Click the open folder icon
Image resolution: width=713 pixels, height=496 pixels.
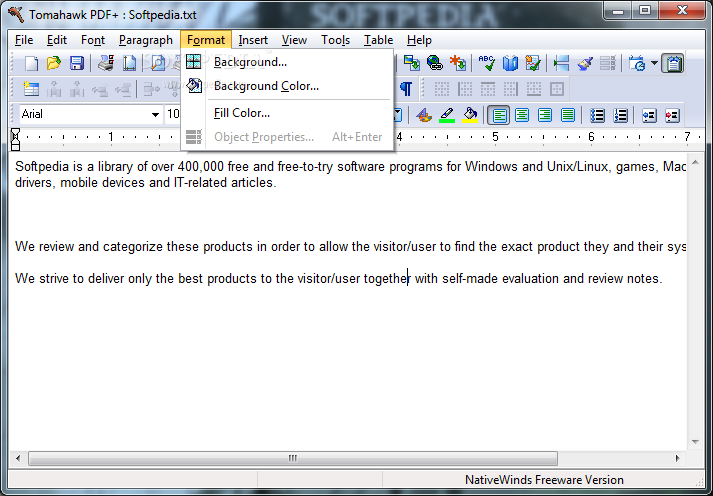coord(54,63)
